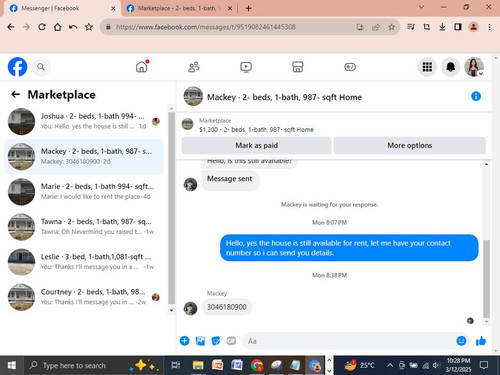
Task: Open the Facebook menu grid icon
Action: point(427,67)
